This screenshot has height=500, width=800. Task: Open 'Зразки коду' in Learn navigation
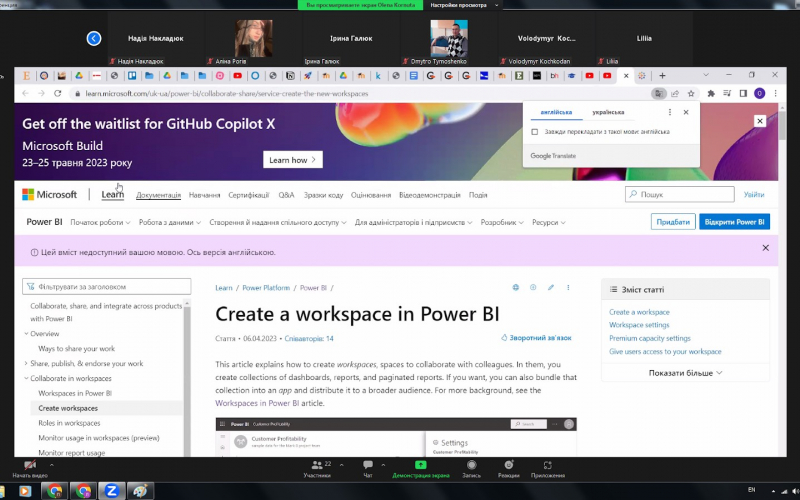[323, 195]
